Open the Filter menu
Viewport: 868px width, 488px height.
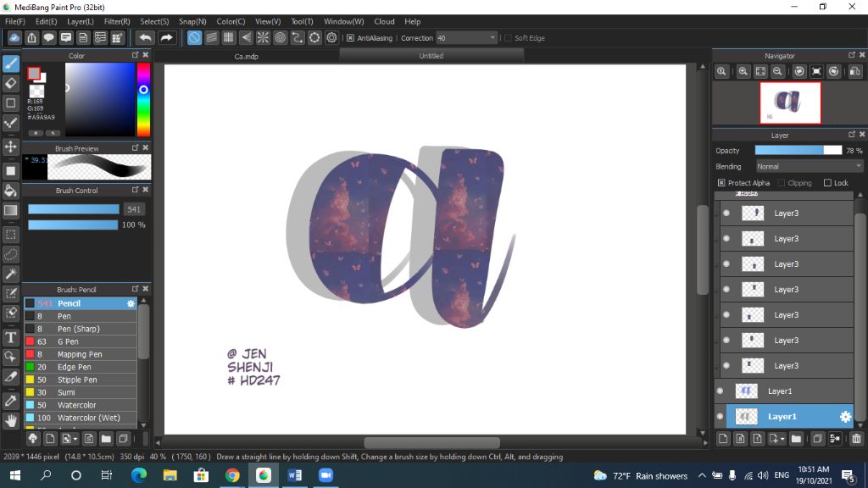coord(117,21)
